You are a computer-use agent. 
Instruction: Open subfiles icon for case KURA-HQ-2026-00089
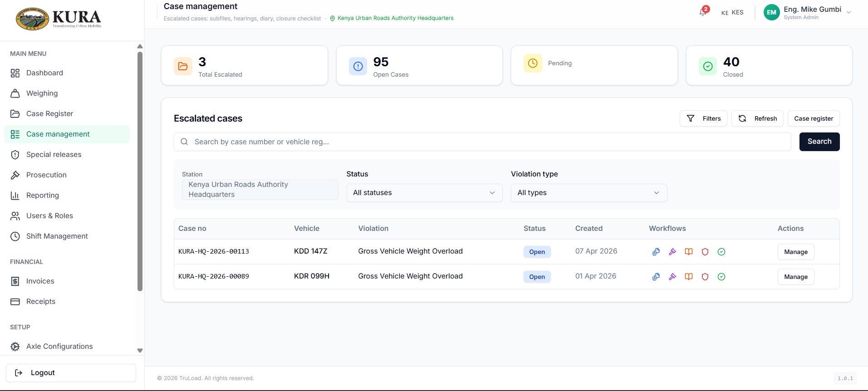click(x=656, y=277)
